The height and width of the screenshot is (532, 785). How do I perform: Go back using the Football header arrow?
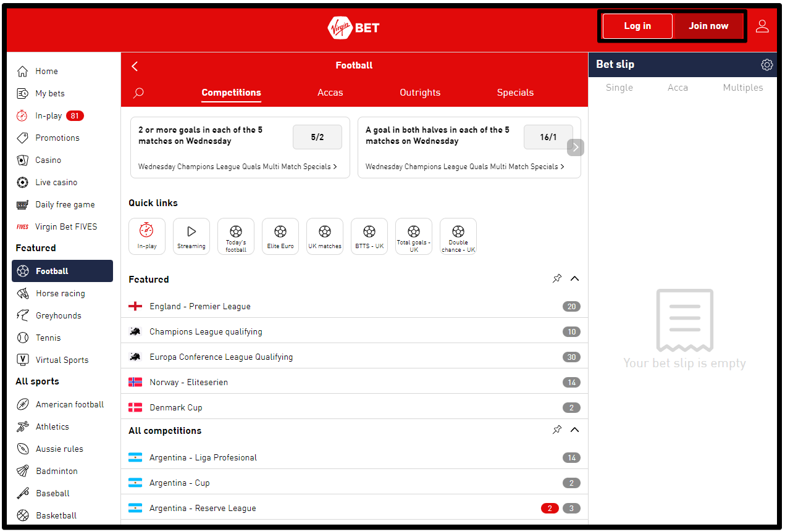point(135,66)
